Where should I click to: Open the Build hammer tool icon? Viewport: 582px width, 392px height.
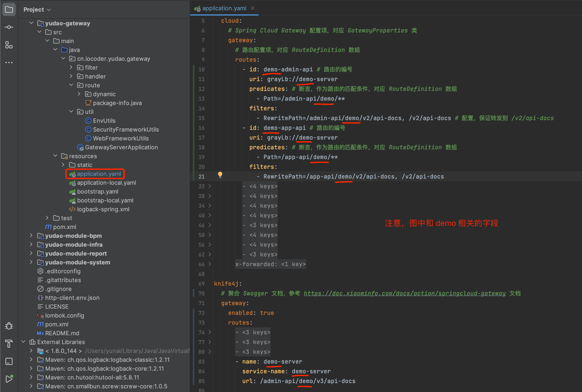9,344
